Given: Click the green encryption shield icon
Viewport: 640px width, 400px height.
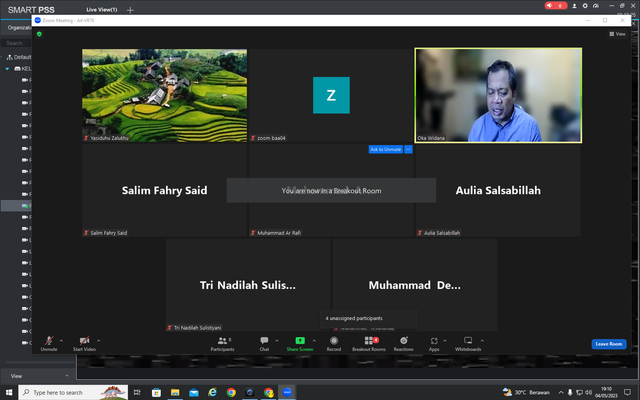Looking at the screenshot, I should pos(40,34).
